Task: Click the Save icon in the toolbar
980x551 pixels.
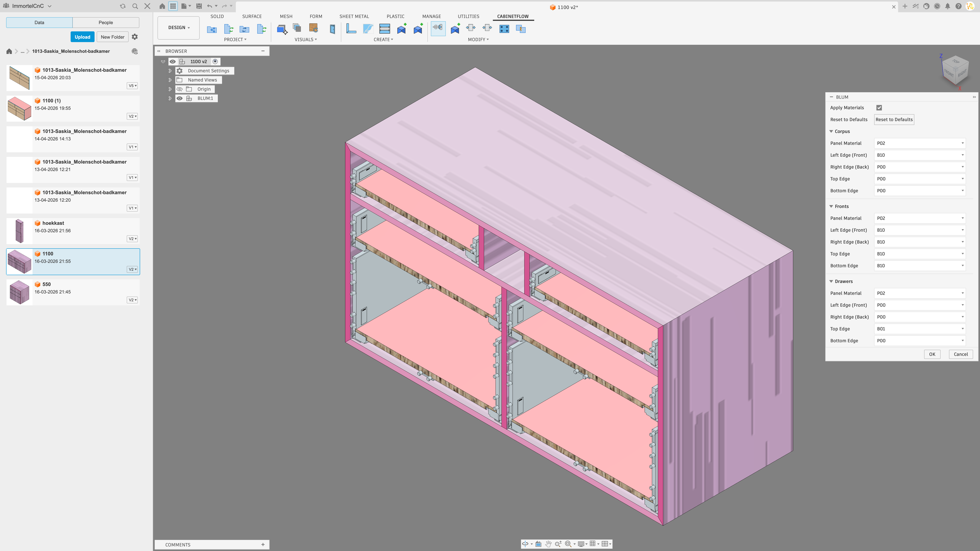Action: click(x=199, y=6)
